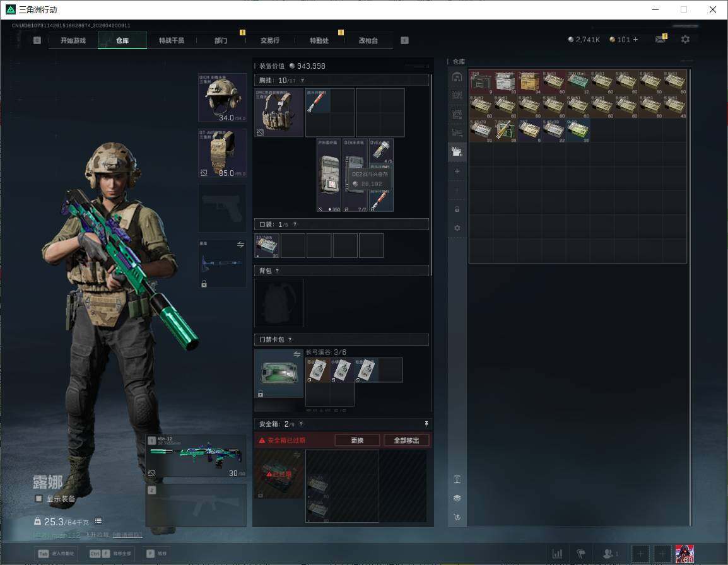Screen dimensions: 728x565
Task: Click the Ctrl F key hint
Action: pos(99,554)
